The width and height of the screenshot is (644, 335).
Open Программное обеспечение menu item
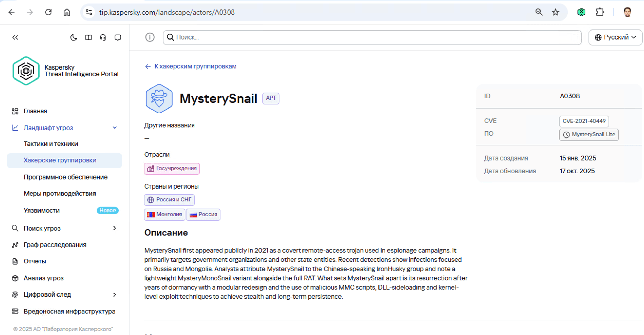pyautogui.click(x=65, y=177)
